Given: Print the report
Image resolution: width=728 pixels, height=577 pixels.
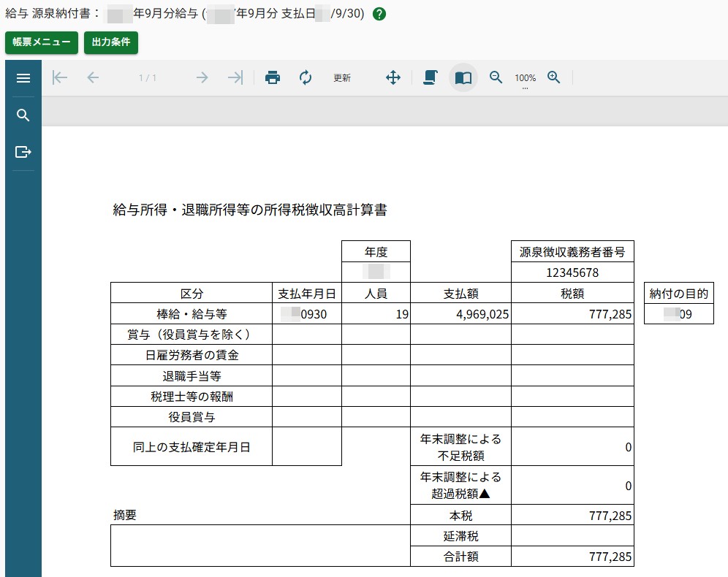Looking at the screenshot, I should pyautogui.click(x=273, y=77).
